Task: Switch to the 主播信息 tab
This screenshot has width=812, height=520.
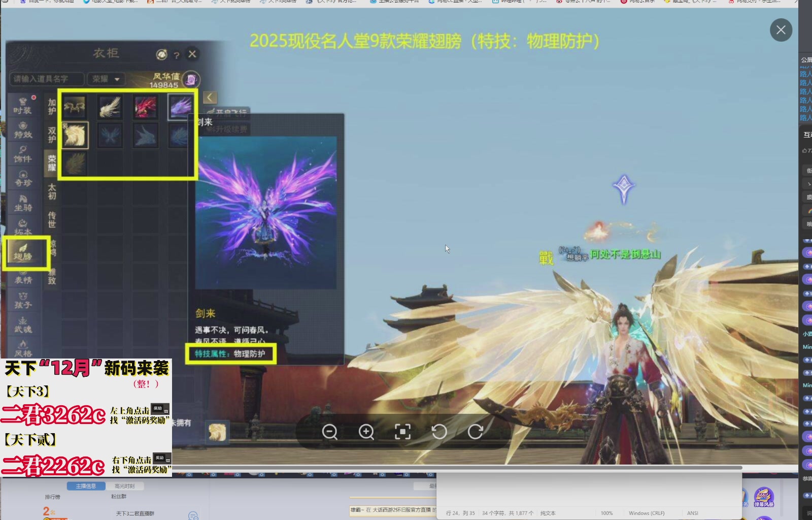Action: (86, 486)
